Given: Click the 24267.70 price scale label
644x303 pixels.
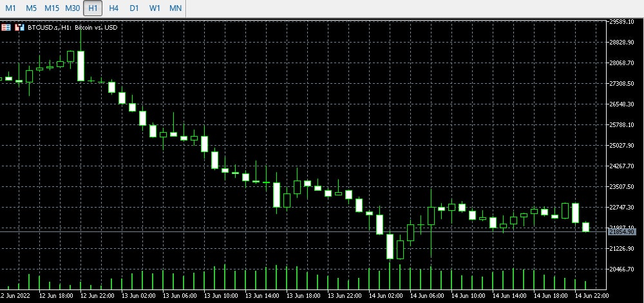Looking at the screenshot, I should [622, 166].
